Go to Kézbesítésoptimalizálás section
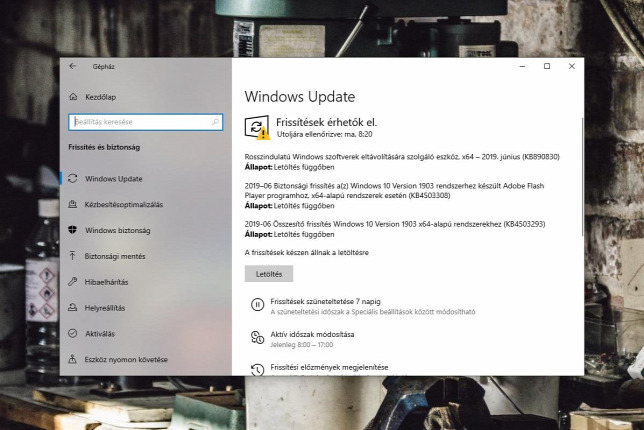This screenshot has height=430, width=644. coord(124,205)
